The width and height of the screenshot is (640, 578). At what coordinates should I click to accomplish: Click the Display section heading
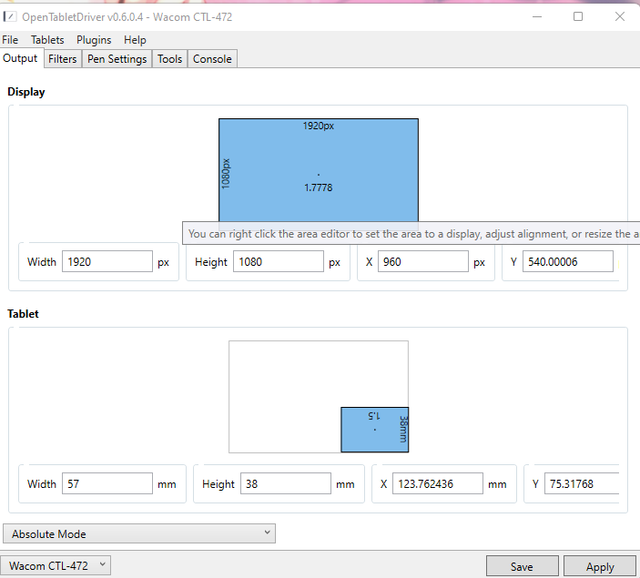pyautogui.click(x=26, y=92)
